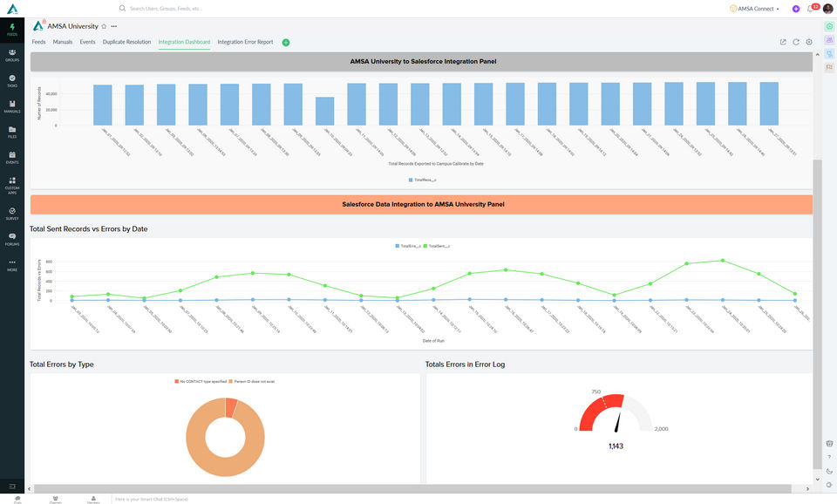This screenshot has width=837, height=504.
Task: Expand the AMSA Connect network dropdown
Action: click(755, 9)
